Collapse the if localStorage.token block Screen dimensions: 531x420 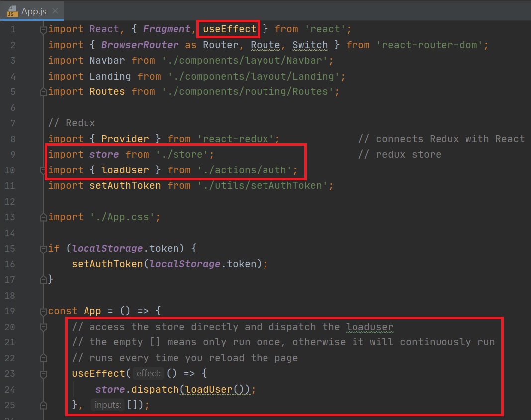coord(44,249)
